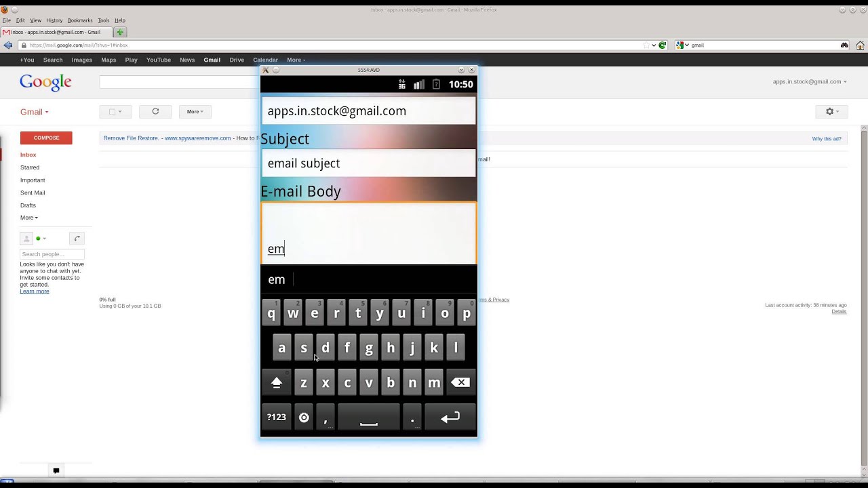This screenshot has height=488, width=868.
Task: Click the chat profile picture icon
Action: pos(26,239)
